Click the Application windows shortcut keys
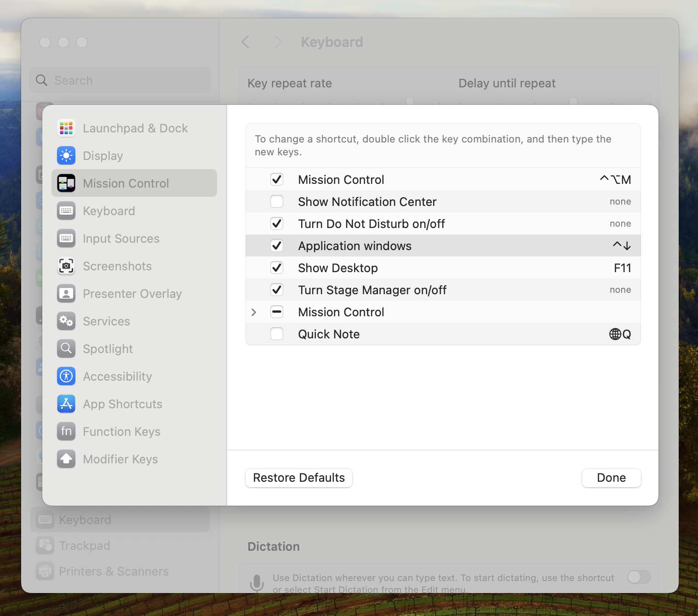This screenshot has height=616, width=698. coord(622,245)
